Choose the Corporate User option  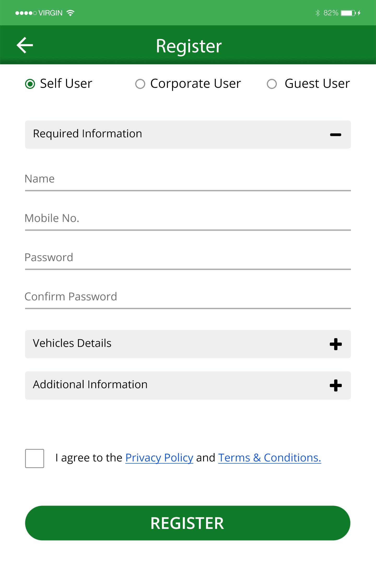(140, 84)
